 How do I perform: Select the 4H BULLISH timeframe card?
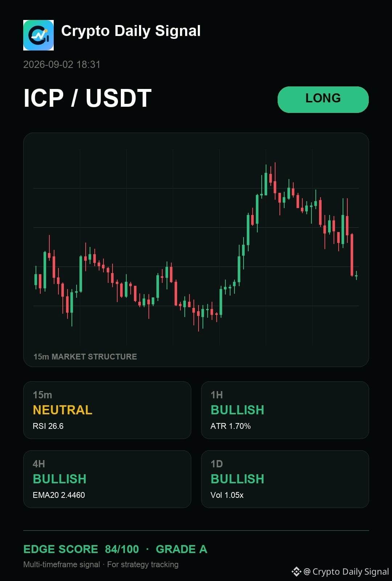107,479
